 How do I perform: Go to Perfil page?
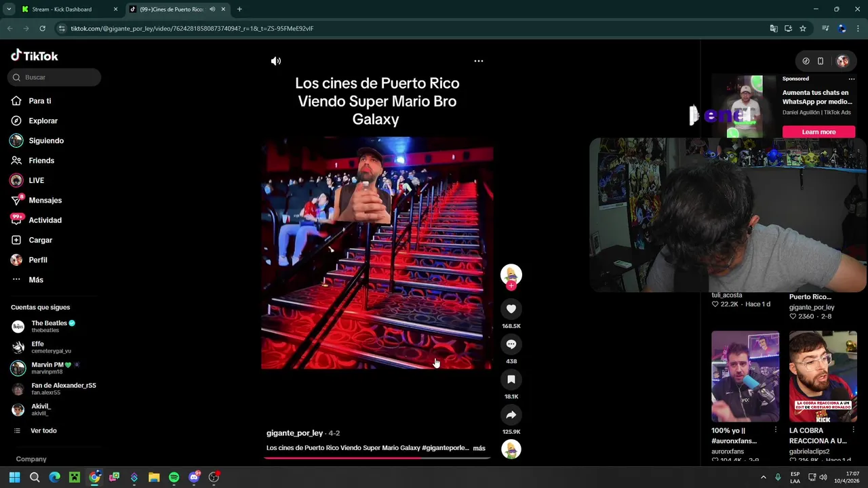[37, 260]
